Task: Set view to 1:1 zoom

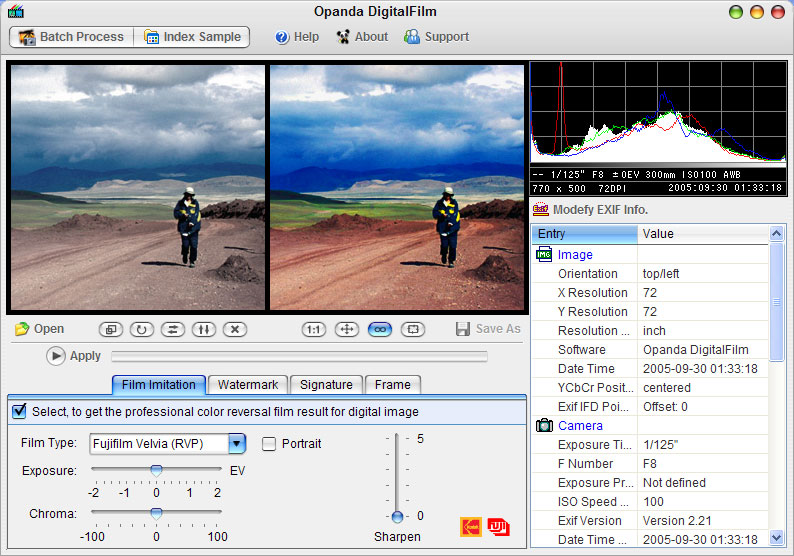Action: click(313, 330)
